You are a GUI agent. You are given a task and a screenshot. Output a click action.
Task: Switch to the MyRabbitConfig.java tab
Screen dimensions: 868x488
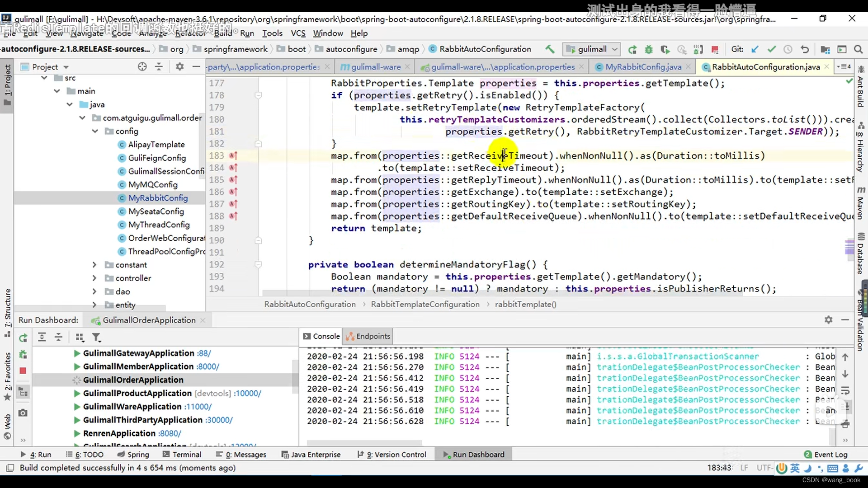coord(643,67)
